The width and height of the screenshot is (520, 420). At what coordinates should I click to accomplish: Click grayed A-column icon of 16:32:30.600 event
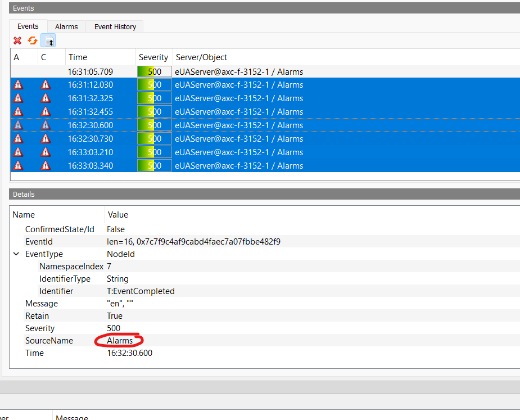(x=18, y=125)
